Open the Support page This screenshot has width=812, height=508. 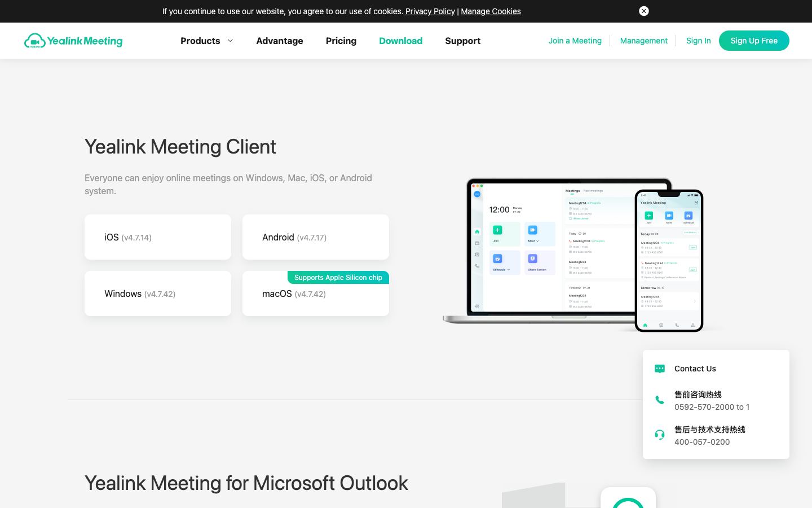(x=463, y=41)
